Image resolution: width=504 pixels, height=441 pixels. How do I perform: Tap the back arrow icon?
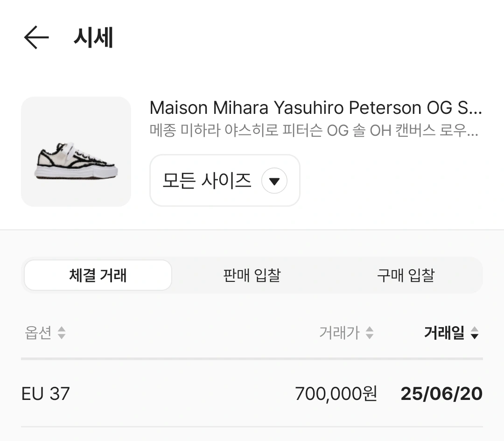click(36, 37)
